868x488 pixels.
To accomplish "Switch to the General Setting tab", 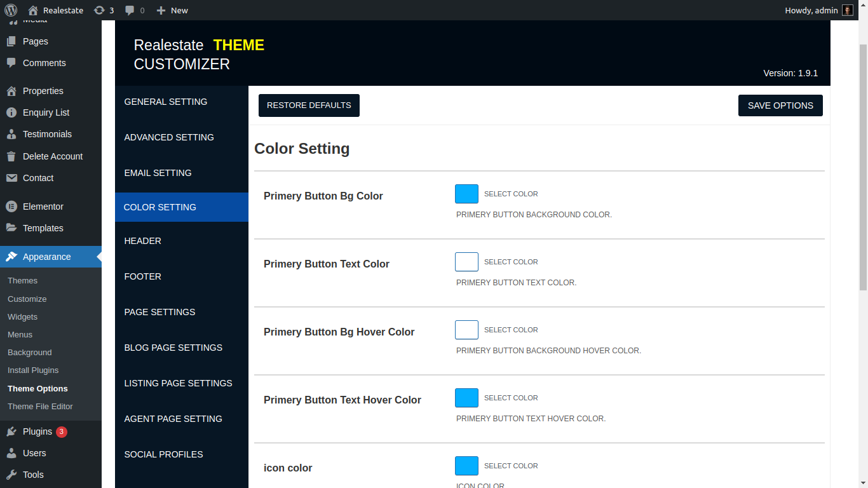I will pyautogui.click(x=166, y=102).
